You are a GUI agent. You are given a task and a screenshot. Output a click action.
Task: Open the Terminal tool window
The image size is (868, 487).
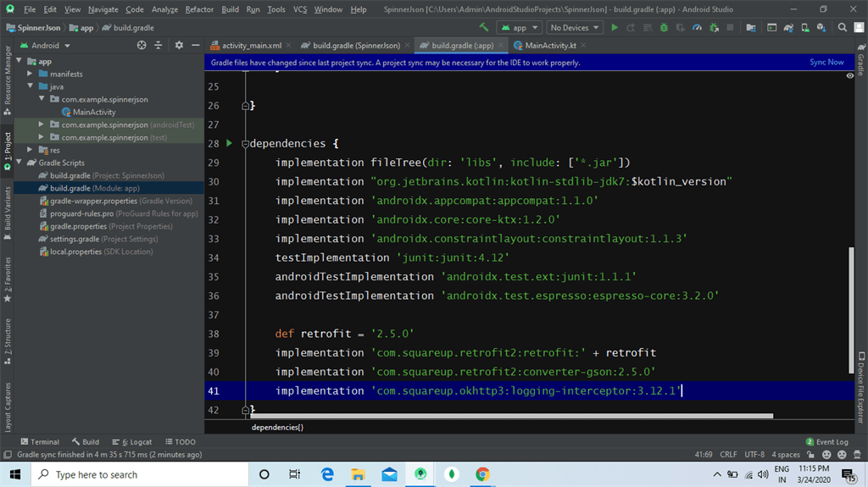[39, 441]
